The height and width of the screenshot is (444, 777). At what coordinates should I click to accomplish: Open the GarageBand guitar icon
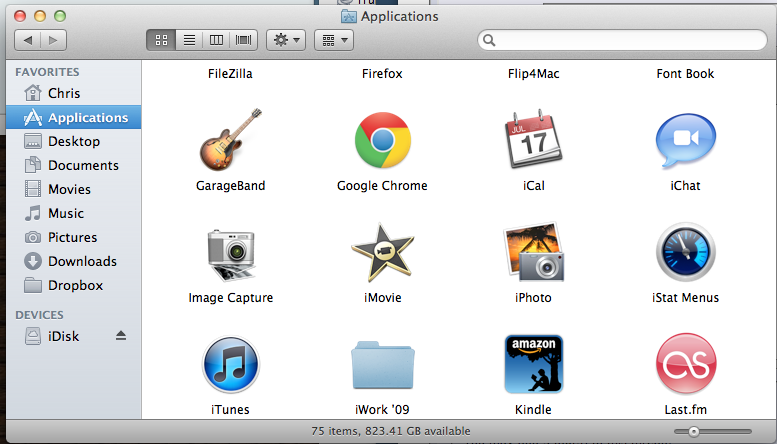point(230,140)
